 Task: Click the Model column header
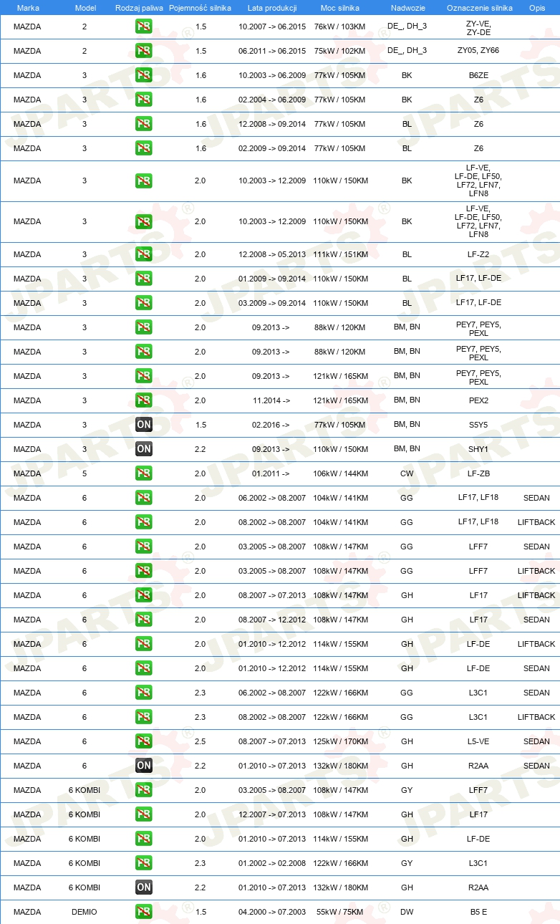(x=85, y=7)
